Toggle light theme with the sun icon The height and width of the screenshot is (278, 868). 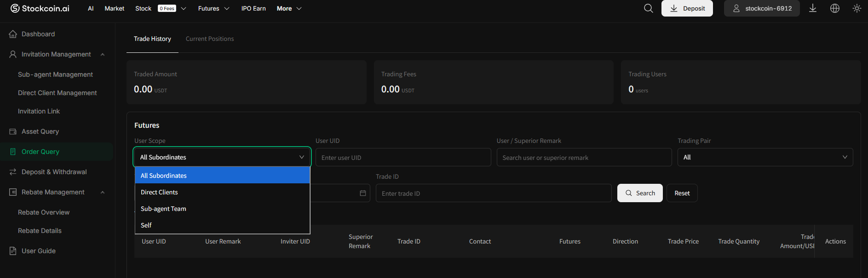[857, 8]
